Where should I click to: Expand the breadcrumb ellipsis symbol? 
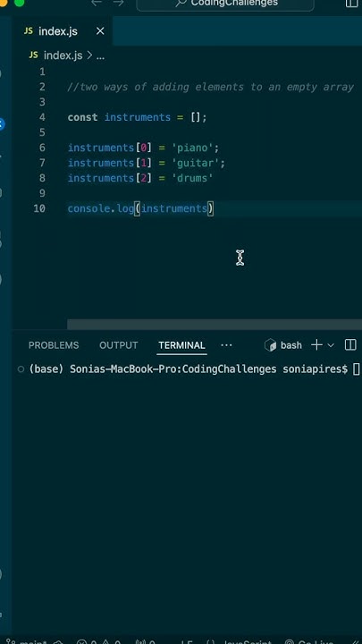[x=100, y=55]
